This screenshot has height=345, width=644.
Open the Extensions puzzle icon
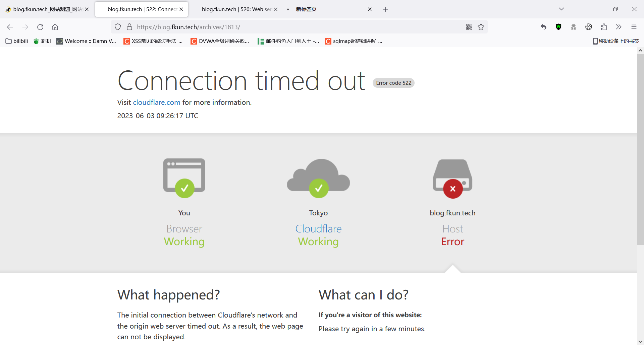[604, 27]
